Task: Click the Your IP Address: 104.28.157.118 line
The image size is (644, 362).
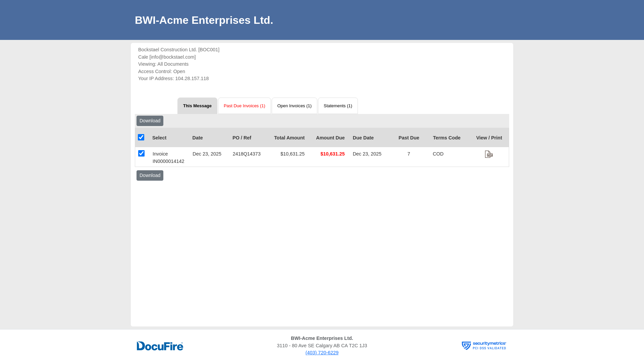Action: pyautogui.click(x=173, y=79)
